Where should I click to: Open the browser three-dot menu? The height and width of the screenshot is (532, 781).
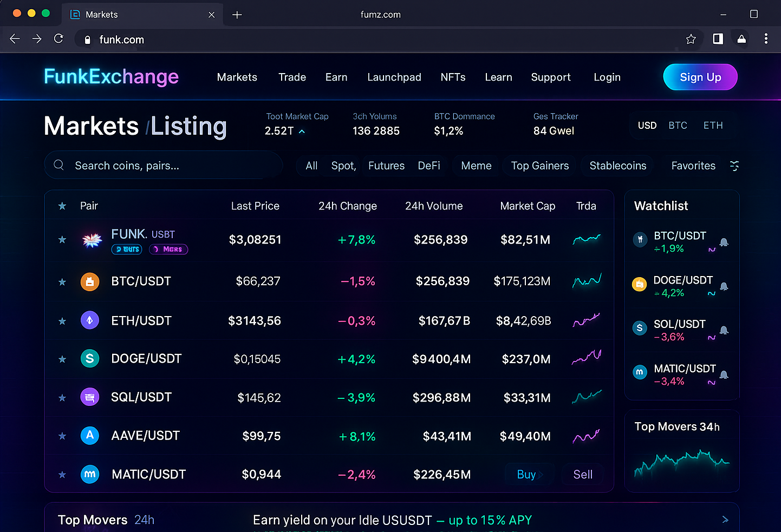[765, 39]
